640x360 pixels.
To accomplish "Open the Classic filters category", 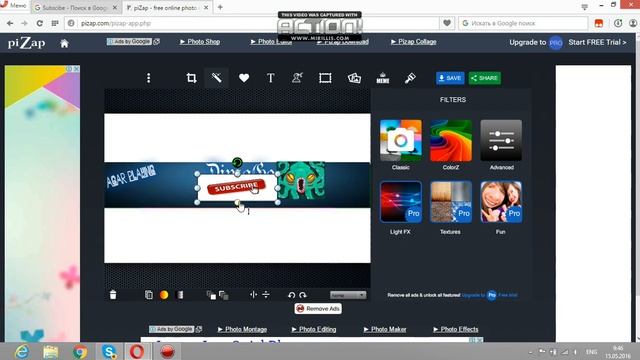I will click(x=400, y=140).
